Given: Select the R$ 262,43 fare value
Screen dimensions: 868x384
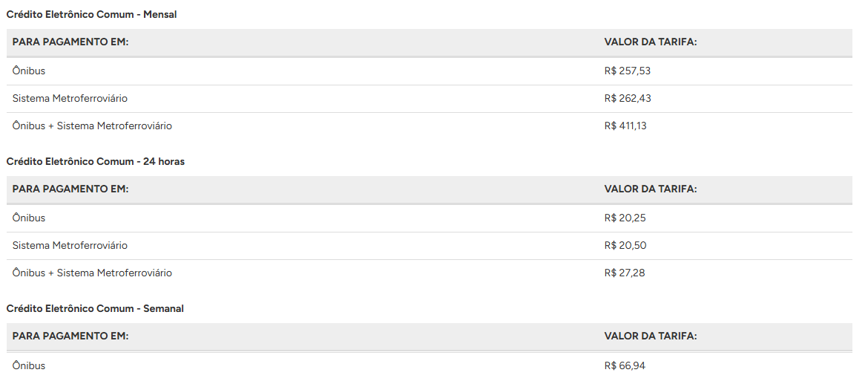Looking at the screenshot, I should 628,98.
